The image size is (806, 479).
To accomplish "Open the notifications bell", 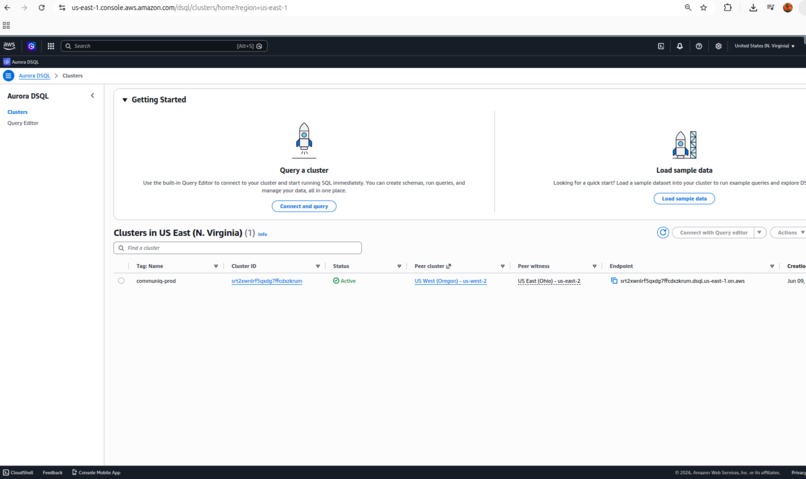I will pyautogui.click(x=680, y=46).
